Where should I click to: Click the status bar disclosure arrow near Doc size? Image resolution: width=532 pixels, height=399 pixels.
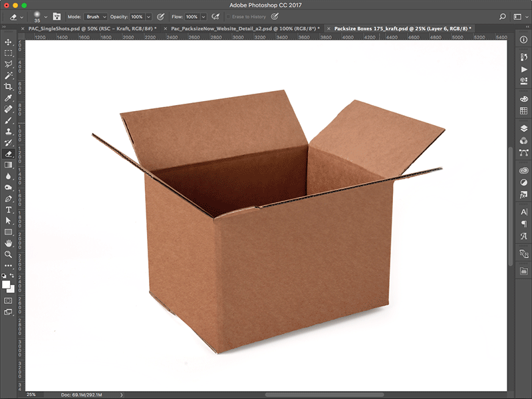[x=122, y=393]
